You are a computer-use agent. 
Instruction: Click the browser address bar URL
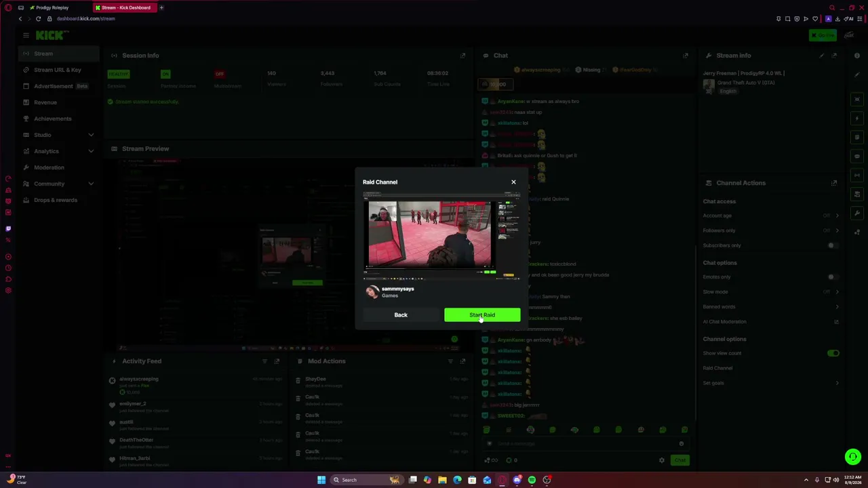85,18
